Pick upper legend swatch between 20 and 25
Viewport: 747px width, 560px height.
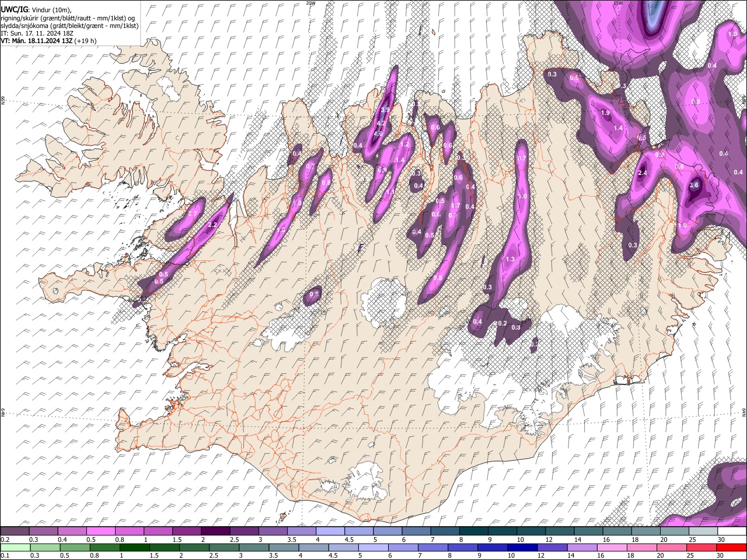[x=673, y=531]
